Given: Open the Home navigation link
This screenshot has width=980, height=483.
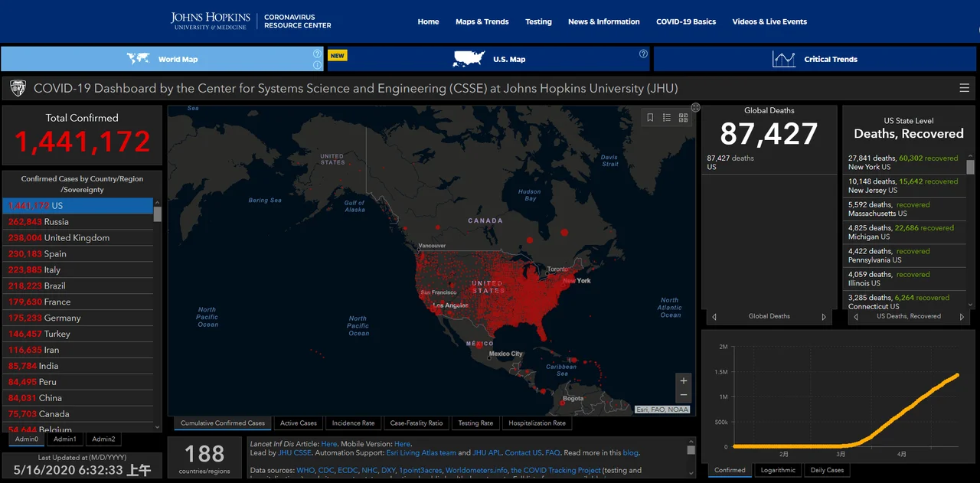Looking at the screenshot, I should tap(428, 21).
